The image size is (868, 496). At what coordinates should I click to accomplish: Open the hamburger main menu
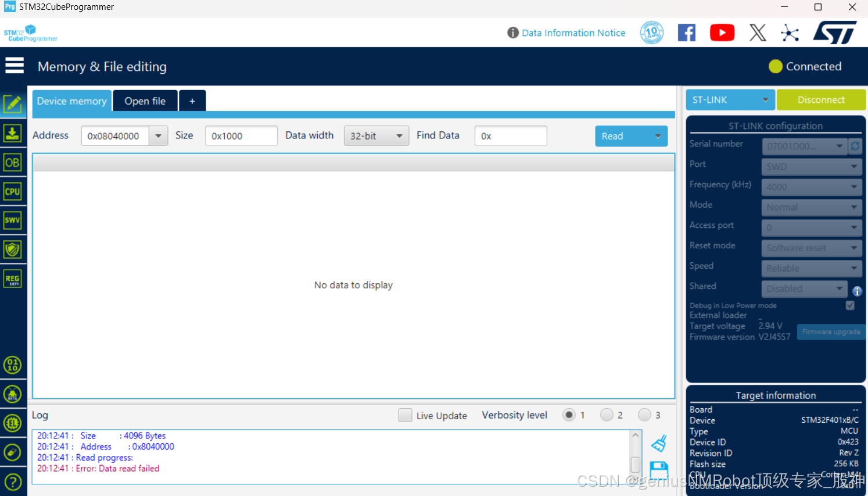coord(15,66)
